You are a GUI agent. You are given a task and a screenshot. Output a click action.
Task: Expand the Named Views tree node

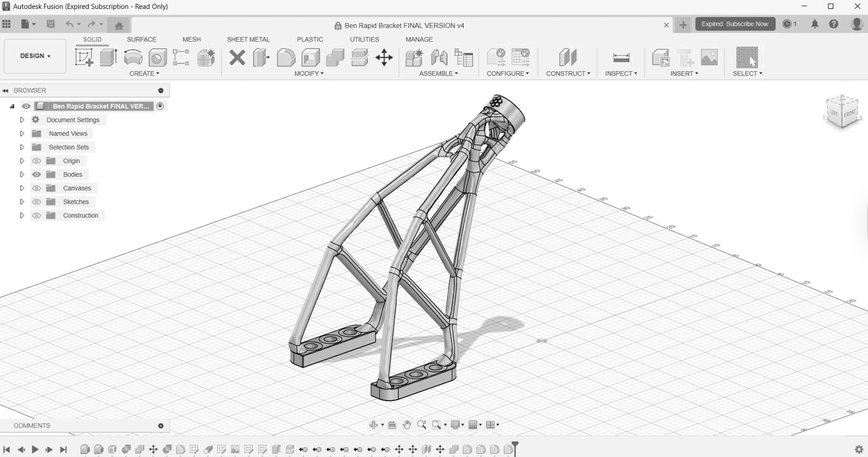[22, 134]
